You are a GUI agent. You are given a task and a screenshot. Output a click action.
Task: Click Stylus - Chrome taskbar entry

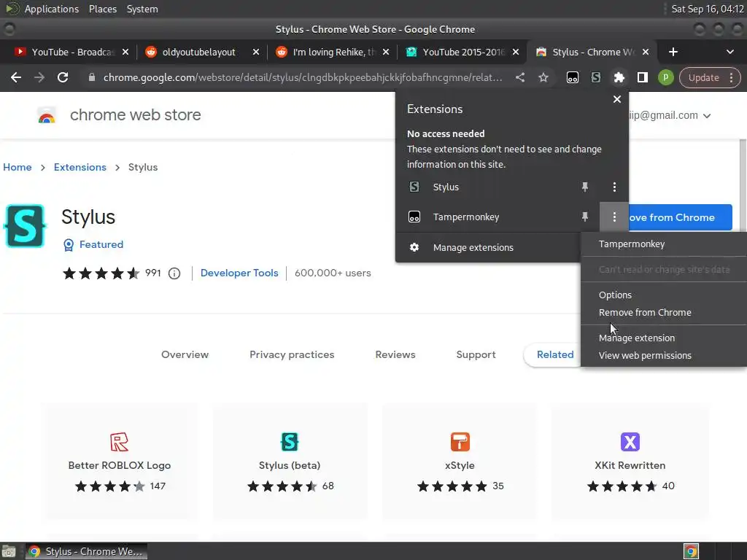click(86, 551)
